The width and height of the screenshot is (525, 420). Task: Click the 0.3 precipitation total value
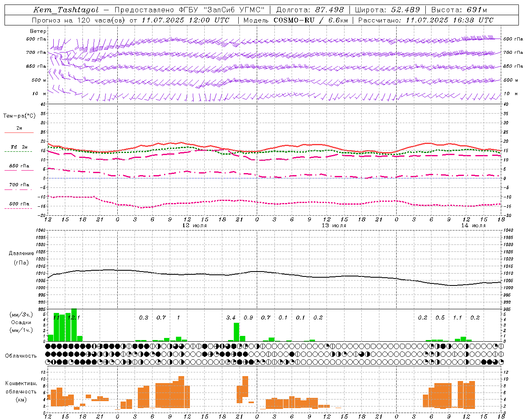pos(144,318)
